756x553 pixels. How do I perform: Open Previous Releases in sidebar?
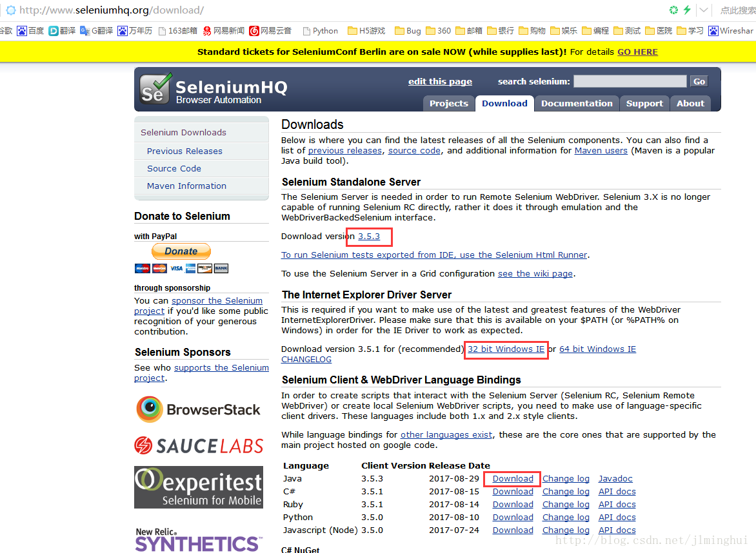184,151
